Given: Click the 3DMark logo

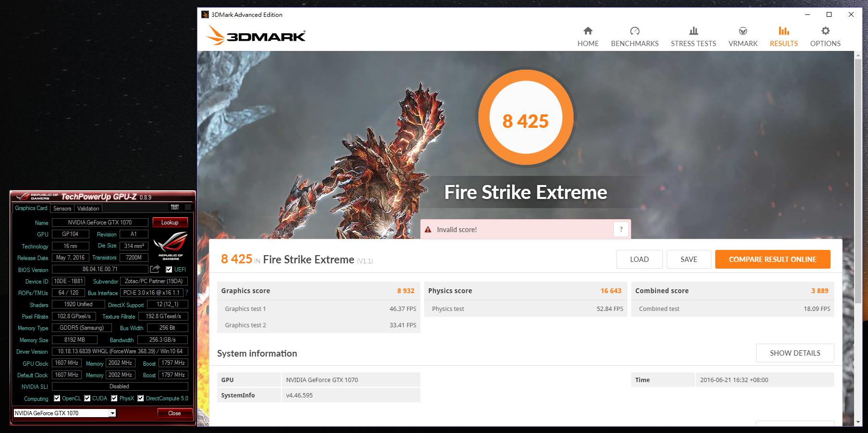Looking at the screenshot, I should [256, 35].
